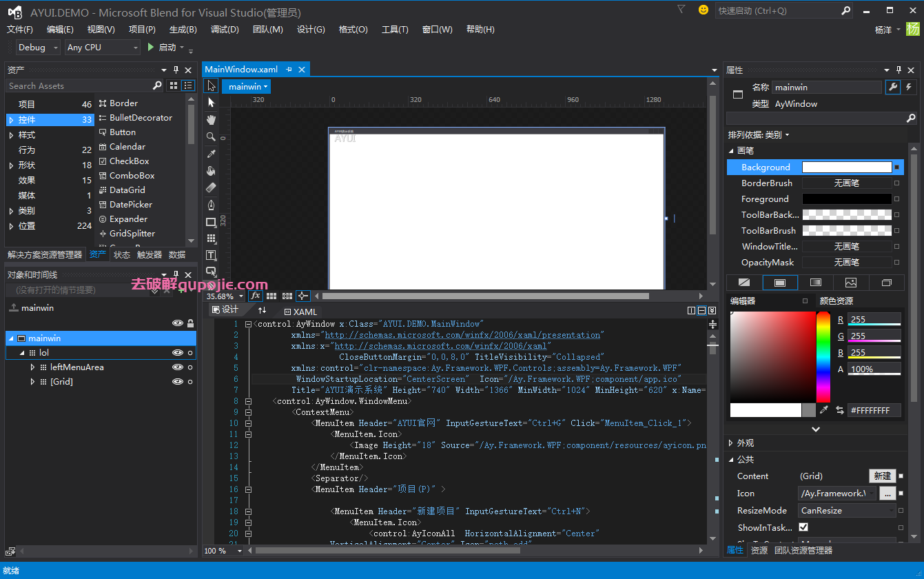Screen dimensions: 924x579
Task: Switch to the 状态 panel tab
Action: 122,254
